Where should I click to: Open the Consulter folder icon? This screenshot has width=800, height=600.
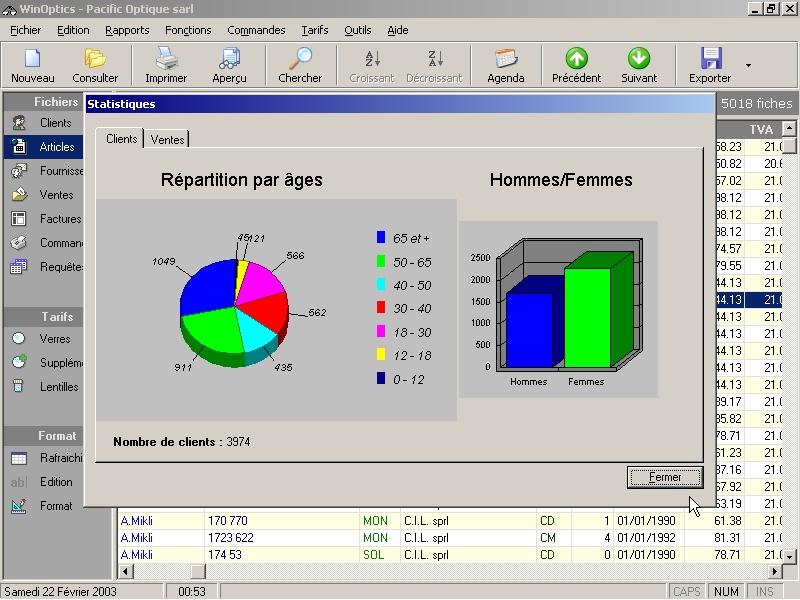[95, 59]
